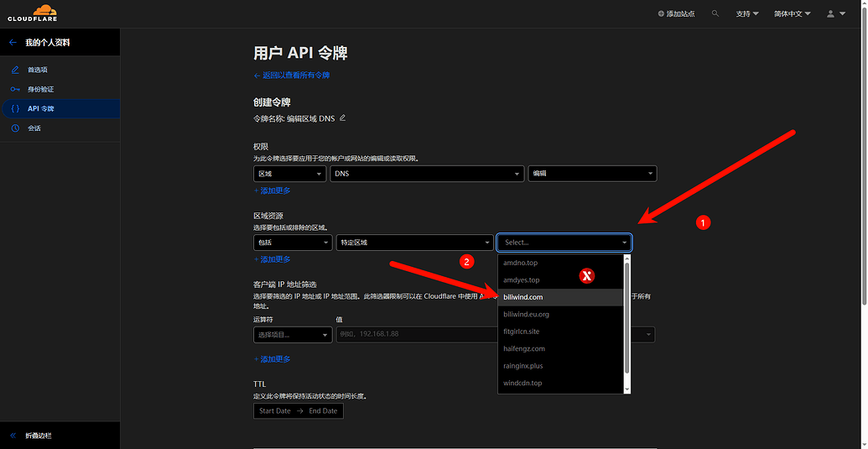Click the zone dropdown list scrollbar
Image resolution: width=868 pixels, height=449 pixels.
tap(627, 318)
